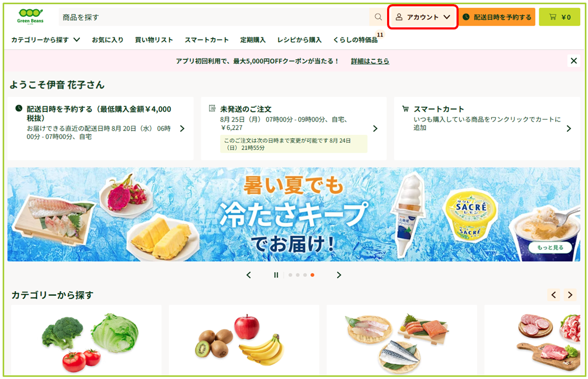Click the 配送日時を予約する orange button
The image size is (588, 379).
(497, 17)
